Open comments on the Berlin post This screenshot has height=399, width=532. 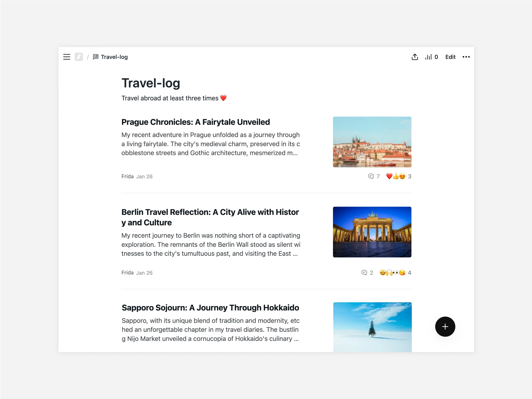click(x=367, y=273)
